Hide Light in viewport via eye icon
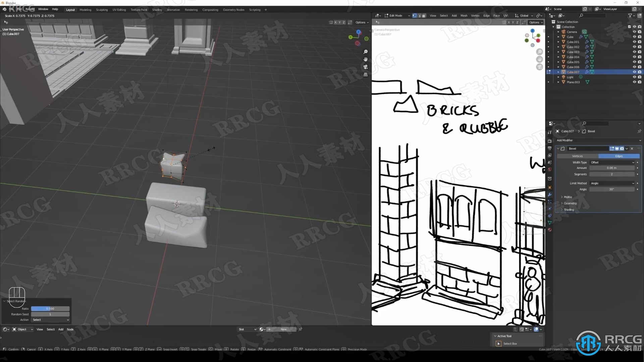This screenshot has height=362, width=644. click(x=634, y=77)
